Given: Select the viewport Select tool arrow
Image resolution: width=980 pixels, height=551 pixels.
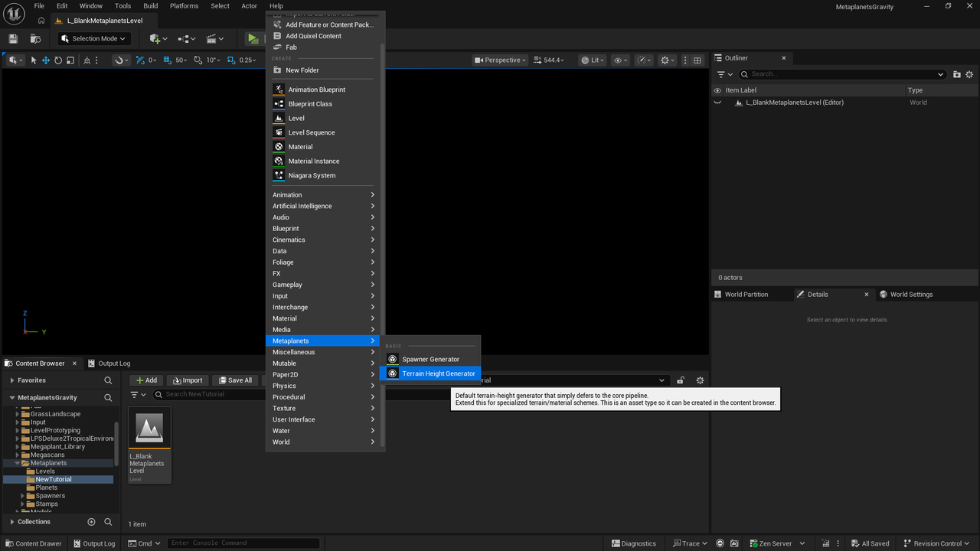Looking at the screenshot, I should [x=34, y=60].
